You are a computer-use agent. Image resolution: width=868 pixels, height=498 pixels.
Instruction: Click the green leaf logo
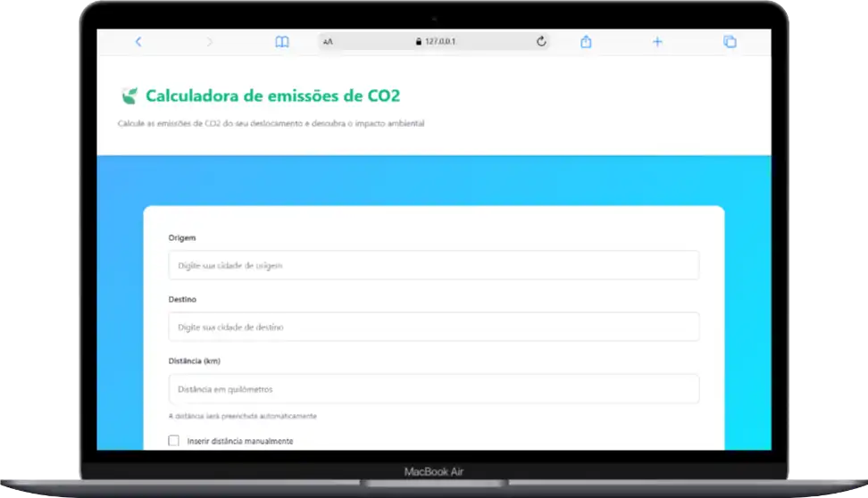coord(129,95)
